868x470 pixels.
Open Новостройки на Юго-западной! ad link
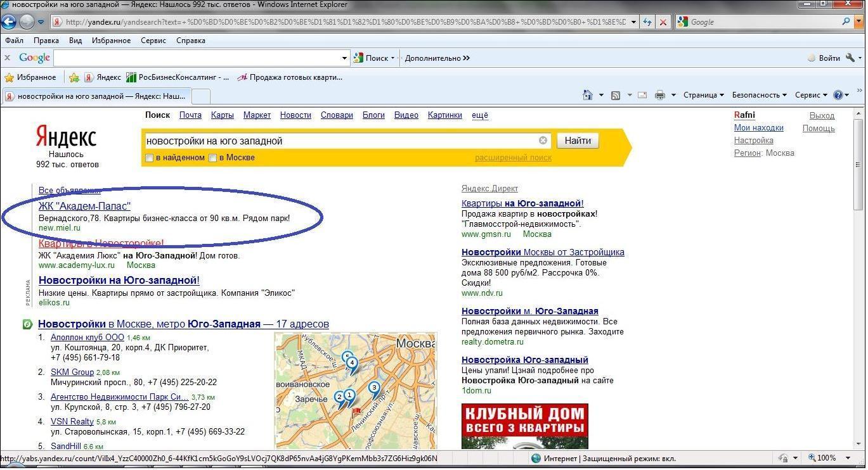click(119, 280)
